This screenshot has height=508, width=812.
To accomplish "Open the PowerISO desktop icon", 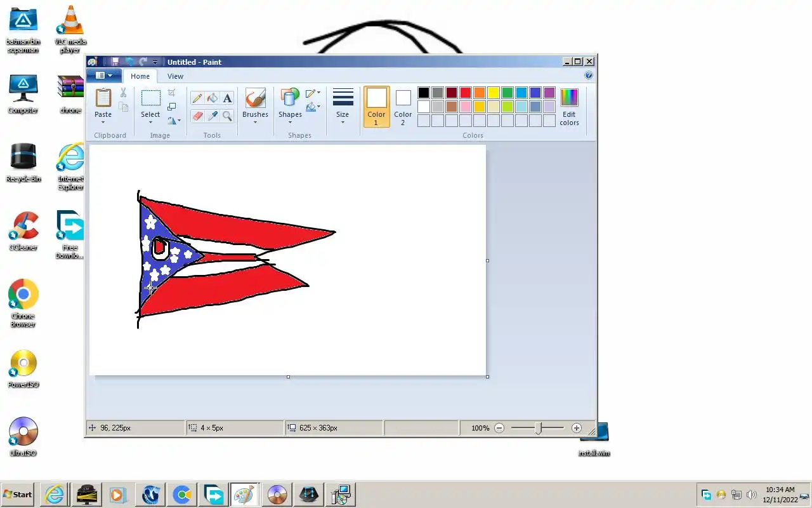I will (23, 368).
